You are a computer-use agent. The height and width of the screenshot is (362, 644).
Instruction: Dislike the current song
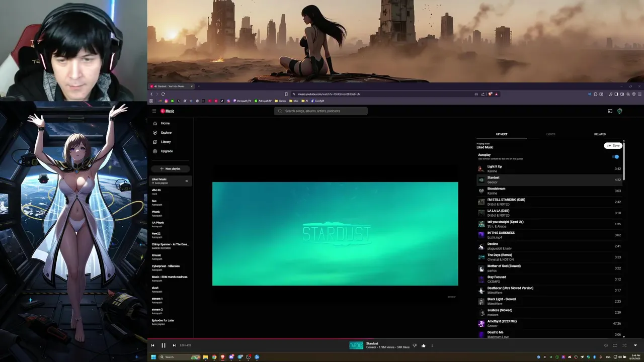pos(415,345)
